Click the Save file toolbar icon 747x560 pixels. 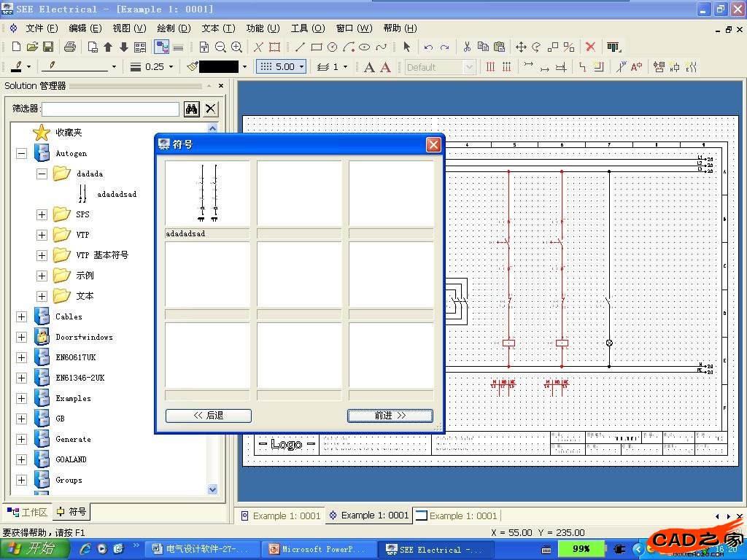point(48,47)
